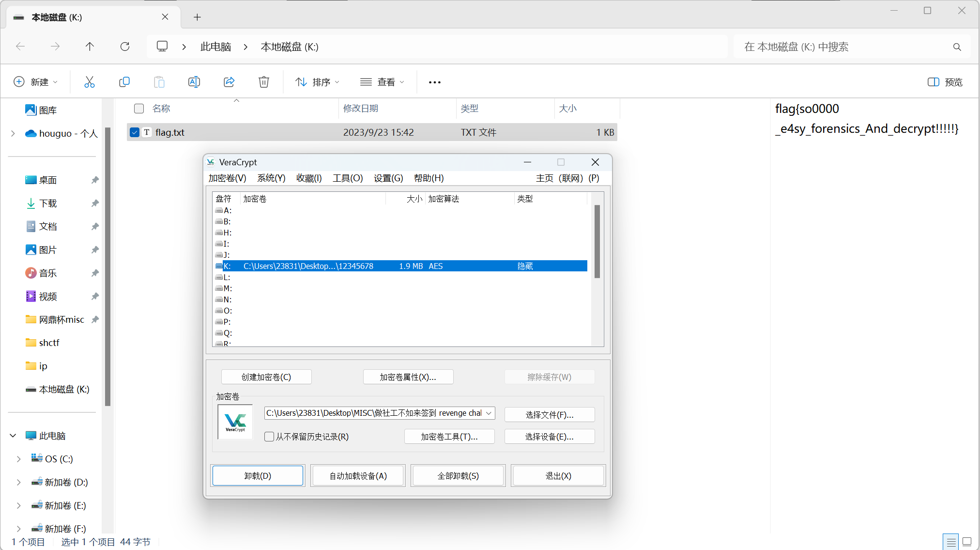Click the Refresh icon in Explorer

(x=125, y=47)
